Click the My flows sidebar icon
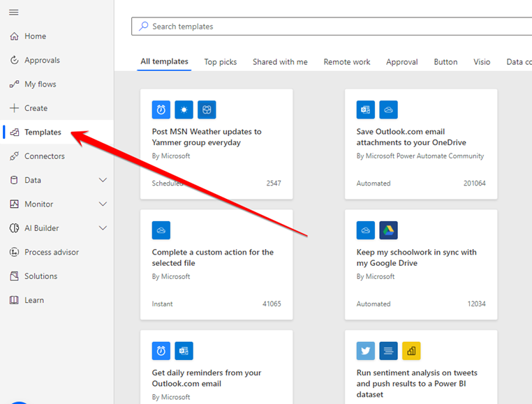This screenshot has width=532, height=404. click(x=14, y=84)
